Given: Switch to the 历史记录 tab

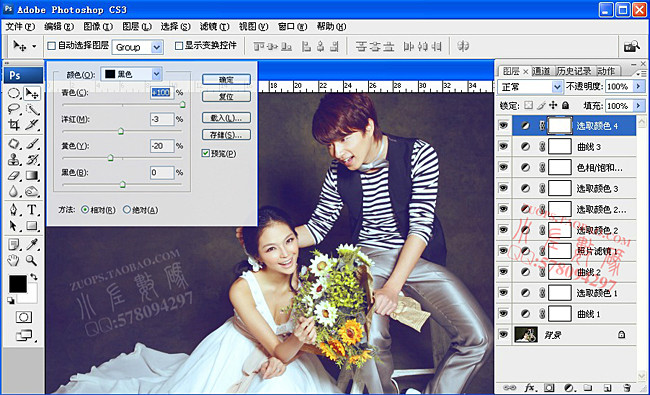Looking at the screenshot, I should click(x=574, y=71).
